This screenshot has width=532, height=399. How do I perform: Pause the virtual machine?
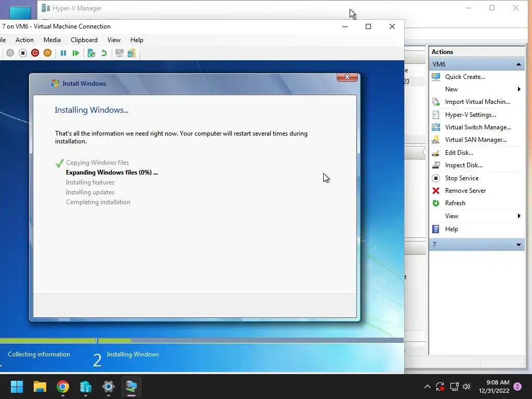coord(63,53)
